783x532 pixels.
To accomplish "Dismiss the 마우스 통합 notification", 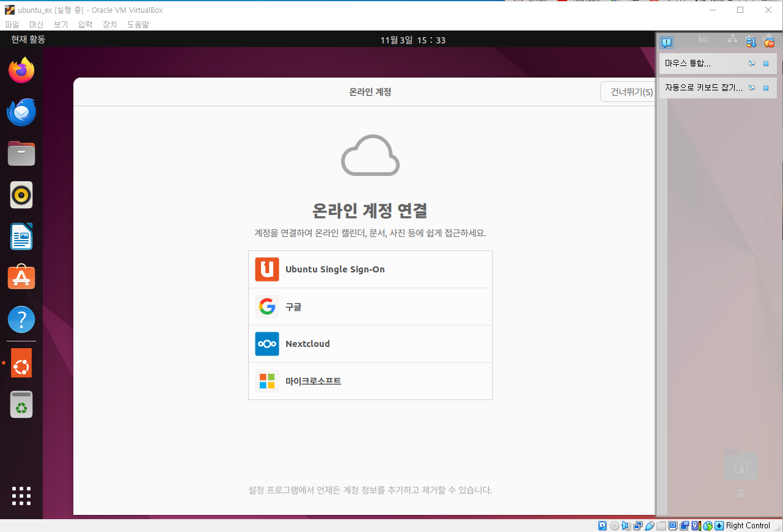I will tap(766, 64).
